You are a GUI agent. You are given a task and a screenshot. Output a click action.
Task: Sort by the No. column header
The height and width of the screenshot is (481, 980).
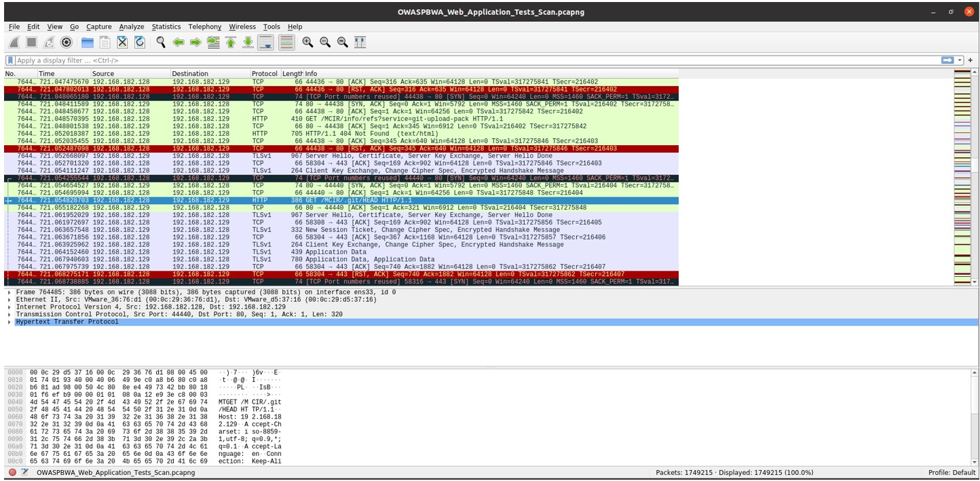20,73
